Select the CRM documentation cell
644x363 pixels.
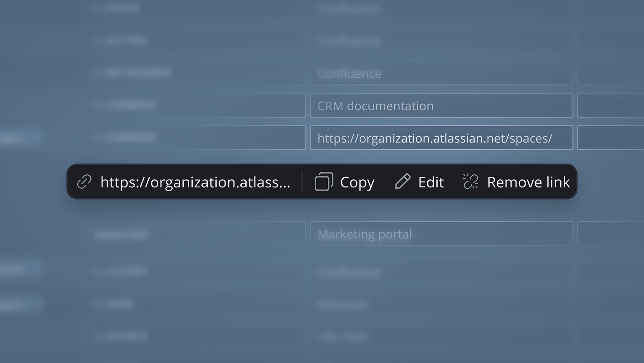tap(442, 105)
